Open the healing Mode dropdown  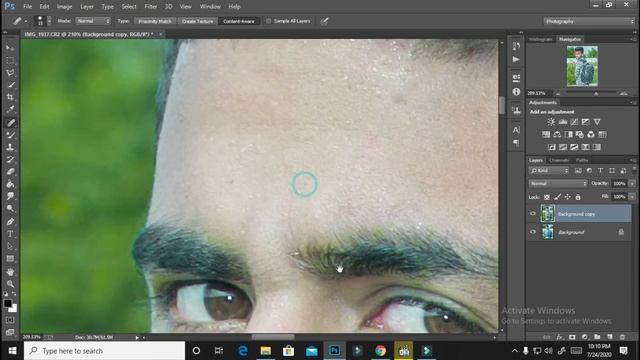click(93, 21)
